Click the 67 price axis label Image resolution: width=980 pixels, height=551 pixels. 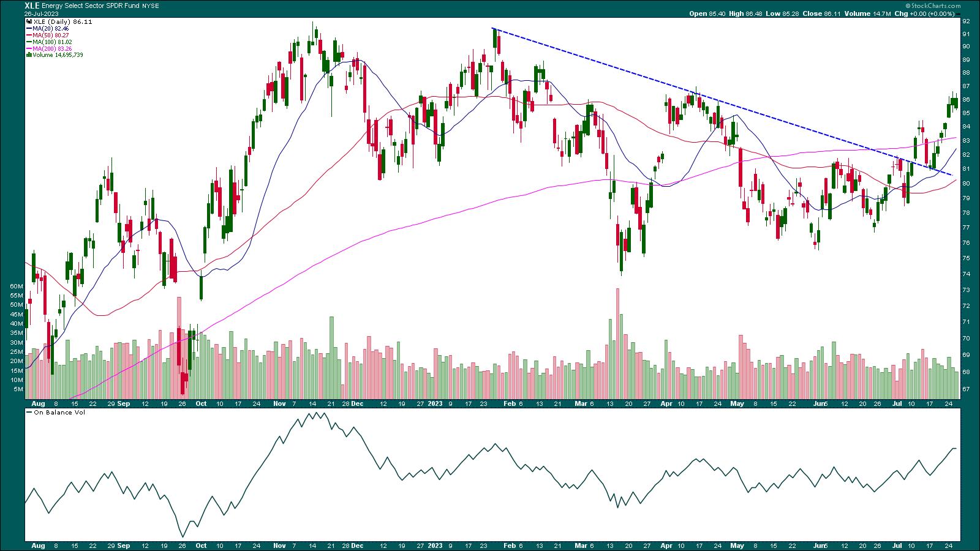pyautogui.click(x=966, y=389)
